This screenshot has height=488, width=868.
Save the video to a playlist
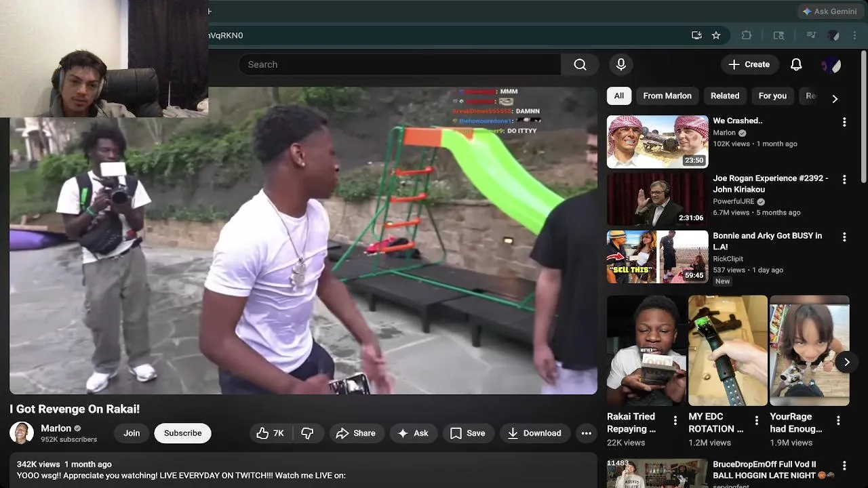(468, 433)
